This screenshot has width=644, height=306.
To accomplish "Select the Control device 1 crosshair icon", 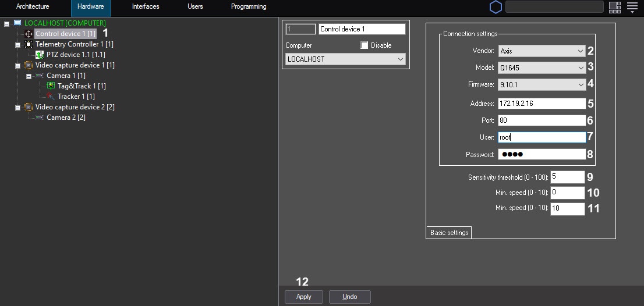I will coord(29,34).
